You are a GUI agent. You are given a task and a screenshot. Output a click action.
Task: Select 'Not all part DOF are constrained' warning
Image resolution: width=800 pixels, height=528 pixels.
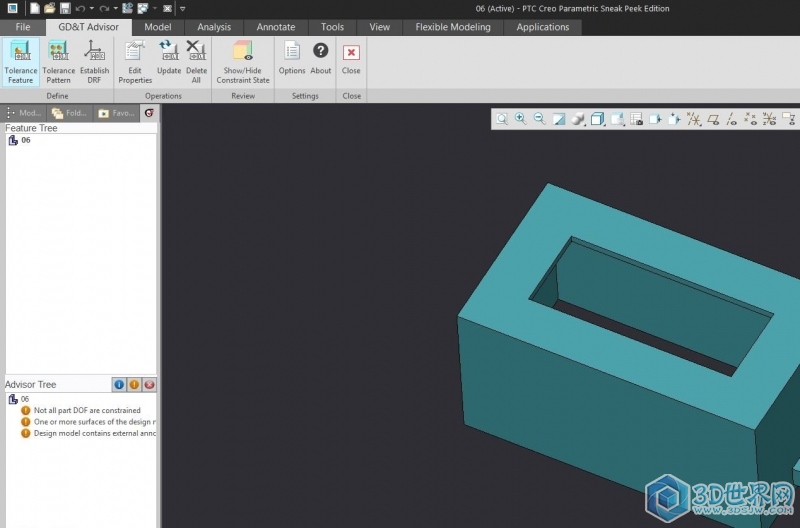tap(81, 410)
